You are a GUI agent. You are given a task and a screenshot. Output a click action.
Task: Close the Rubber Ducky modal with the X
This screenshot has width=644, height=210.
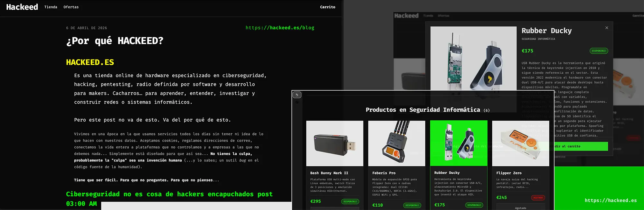(x=607, y=28)
